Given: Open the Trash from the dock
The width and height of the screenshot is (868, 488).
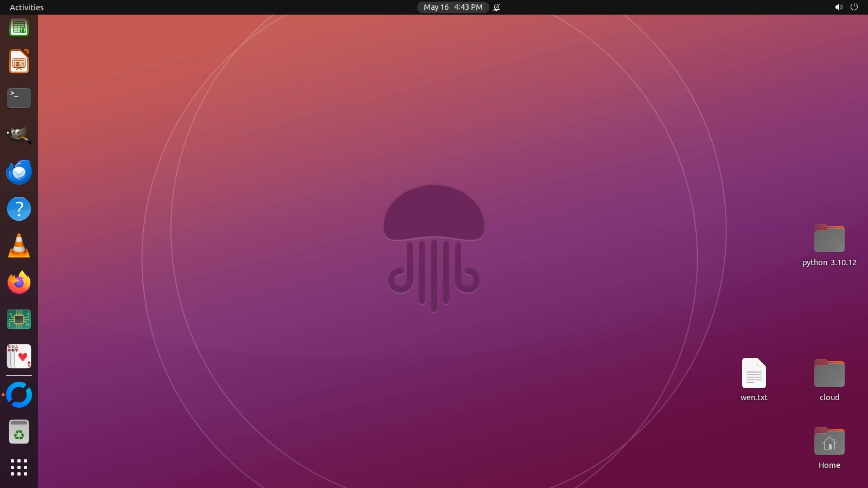Looking at the screenshot, I should (x=19, y=432).
